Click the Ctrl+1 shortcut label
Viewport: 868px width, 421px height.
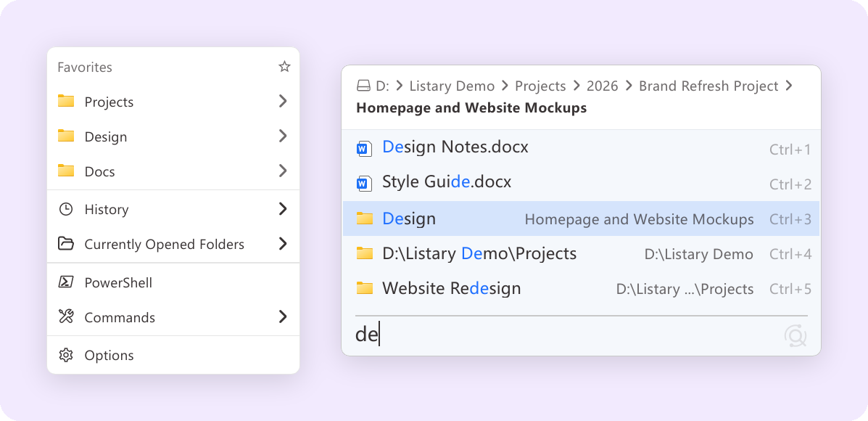coord(790,150)
